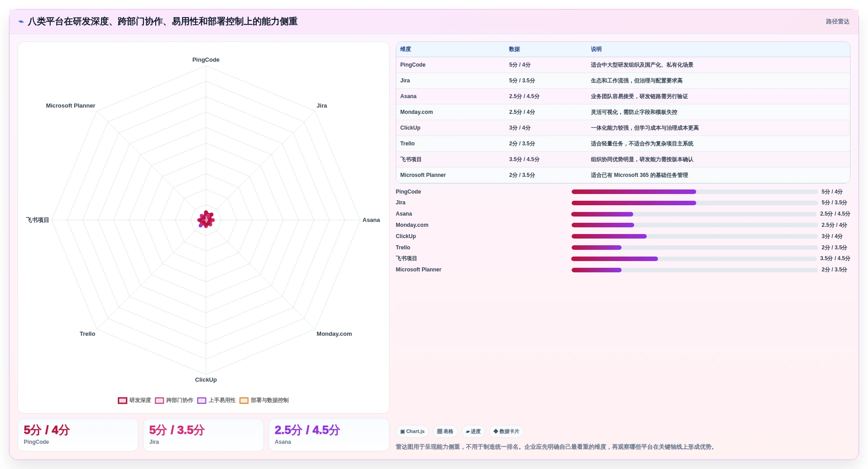Image resolution: width=868 pixels, height=469 pixels.
Task: Click the 进度 tag chip
Action: pos(473,432)
